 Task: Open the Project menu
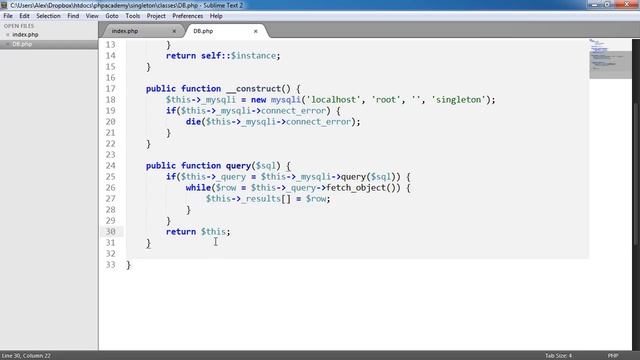pos(156,16)
